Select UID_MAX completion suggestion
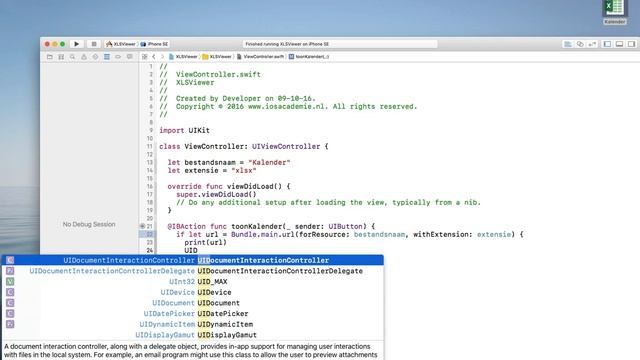The height and width of the screenshot is (360, 640). click(193, 282)
